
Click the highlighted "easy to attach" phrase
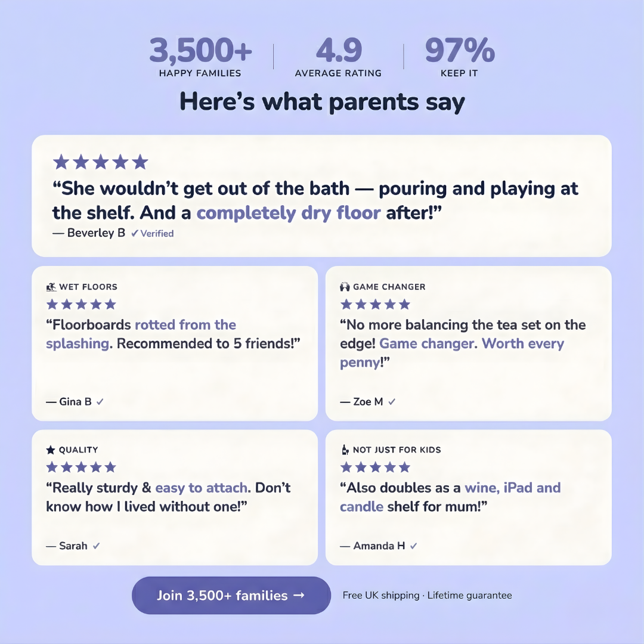click(201, 488)
